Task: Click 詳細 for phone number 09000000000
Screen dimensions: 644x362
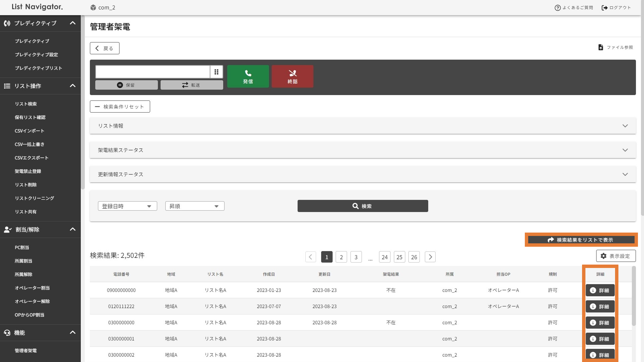Action: pyautogui.click(x=600, y=290)
